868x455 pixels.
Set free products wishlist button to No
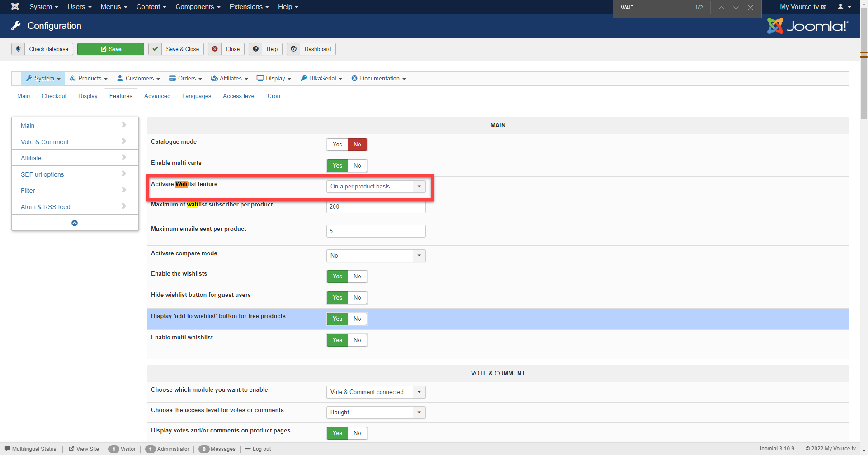(x=357, y=319)
